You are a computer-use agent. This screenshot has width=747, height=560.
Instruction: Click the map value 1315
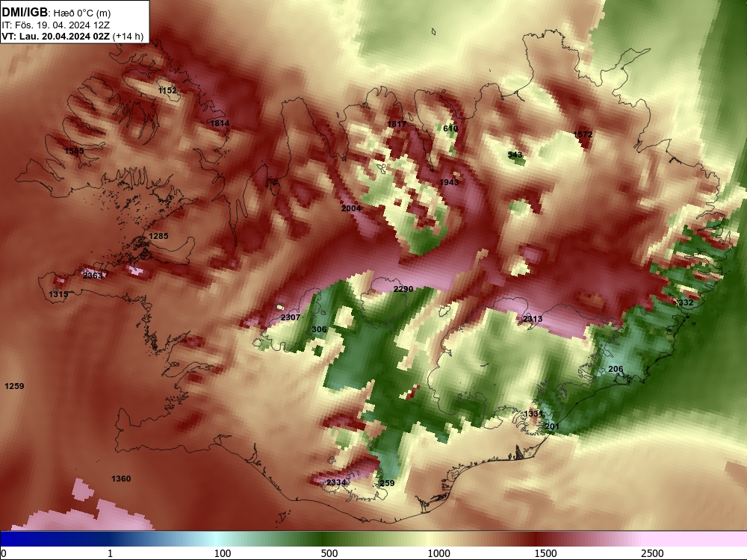coord(58,294)
